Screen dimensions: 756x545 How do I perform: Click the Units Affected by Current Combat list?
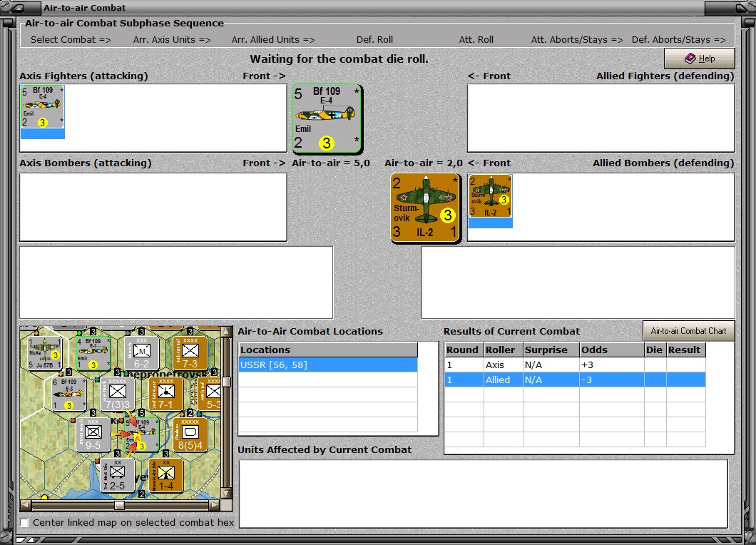[483, 494]
